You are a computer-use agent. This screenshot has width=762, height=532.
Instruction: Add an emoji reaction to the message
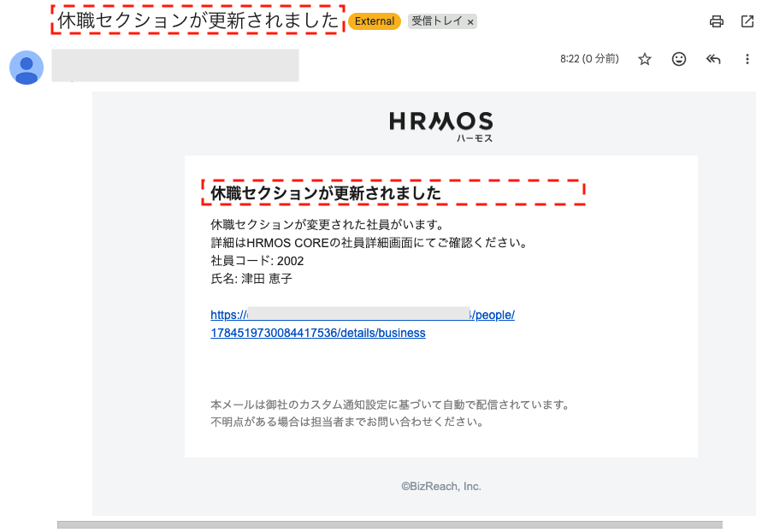(679, 59)
